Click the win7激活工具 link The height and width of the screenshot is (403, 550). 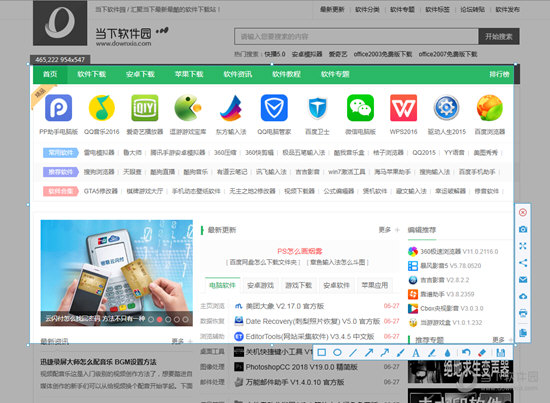[347, 172]
